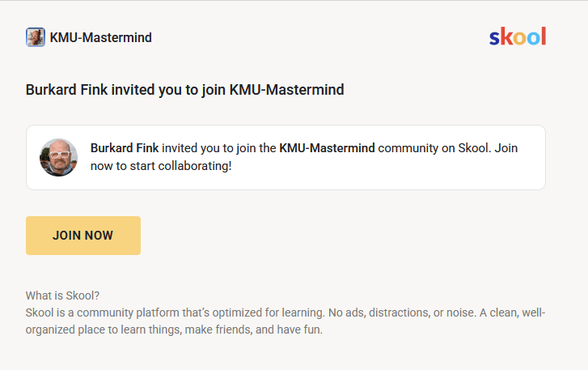The height and width of the screenshot is (370, 588).
Task: Open the KMU-Mastermind title beside the group avatar
Action: tap(101, 37)
